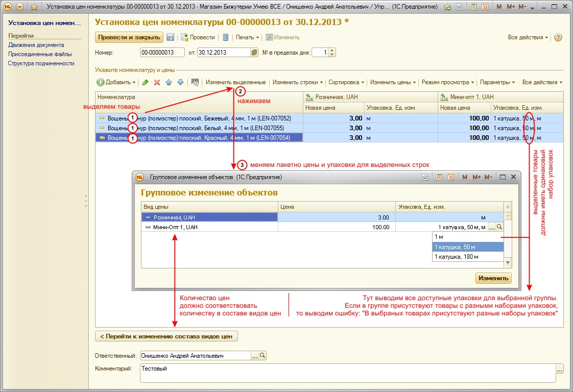Expand the Изменить цены menu

(x=393, y=82)
